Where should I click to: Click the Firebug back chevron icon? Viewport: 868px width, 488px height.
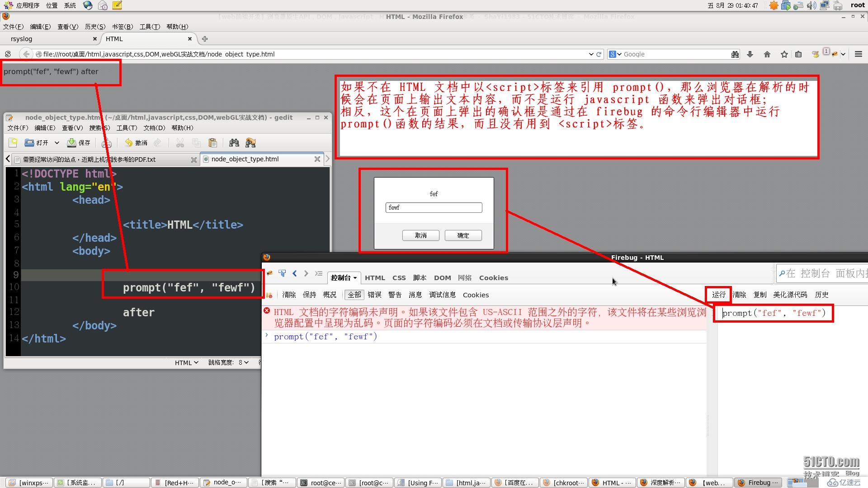[x=295, y=273]
